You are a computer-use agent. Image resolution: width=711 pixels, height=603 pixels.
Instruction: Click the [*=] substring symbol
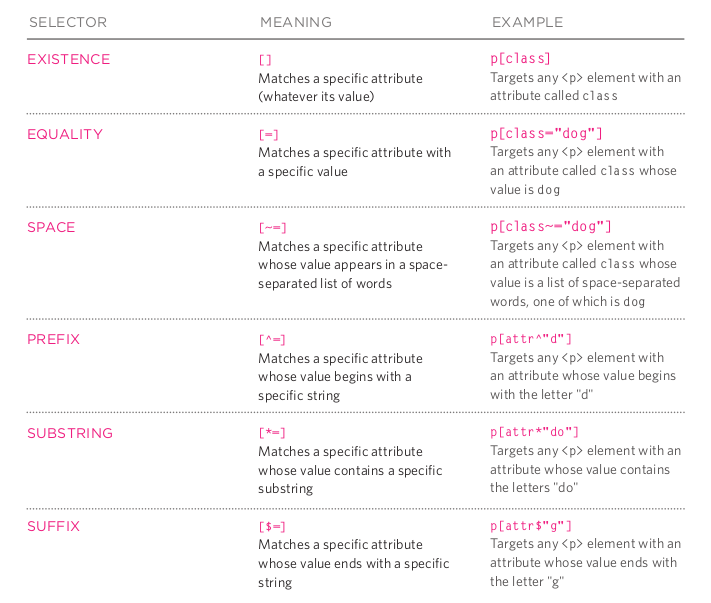(272, 433)
